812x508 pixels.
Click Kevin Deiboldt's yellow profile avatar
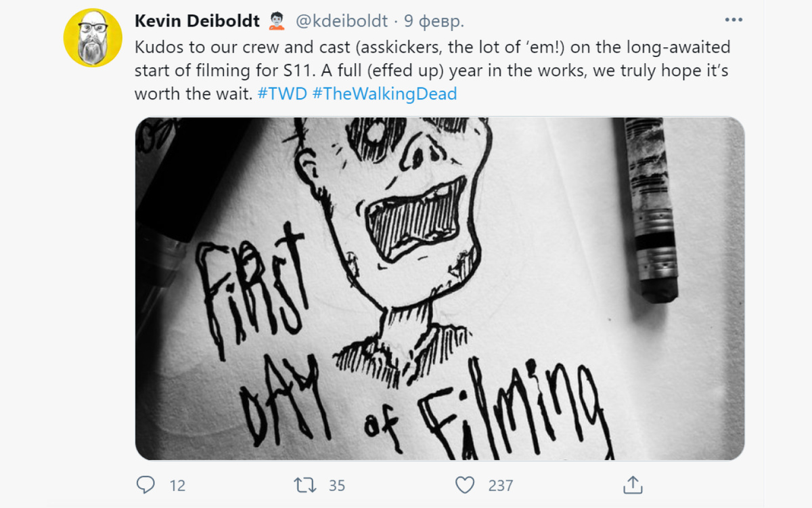[x=93, y=38]
